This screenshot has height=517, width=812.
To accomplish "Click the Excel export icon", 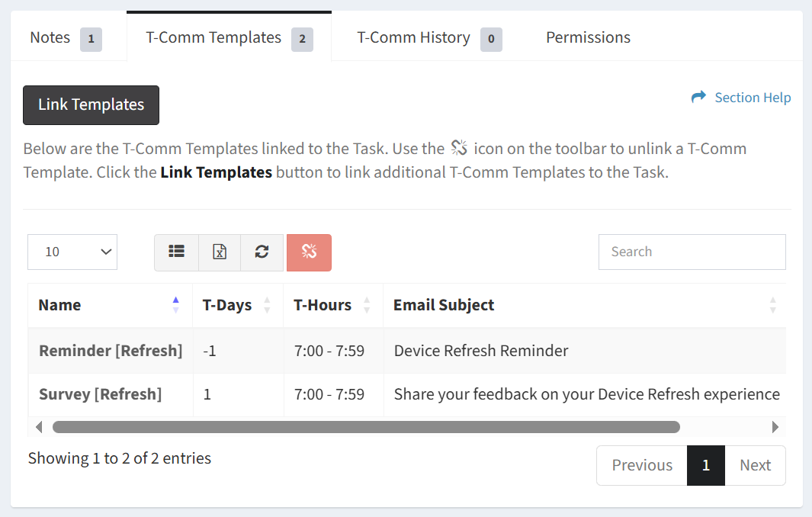I will (x=220, y=252).
